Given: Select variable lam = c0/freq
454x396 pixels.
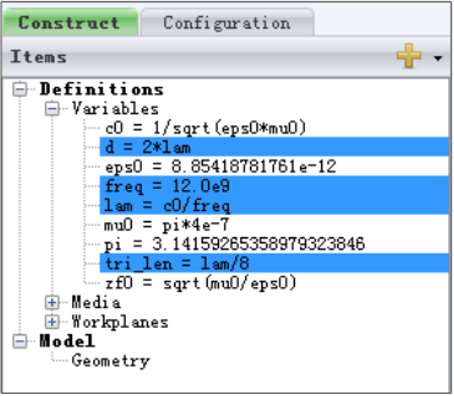Looking at the screenshot, I should coord(274,205).
